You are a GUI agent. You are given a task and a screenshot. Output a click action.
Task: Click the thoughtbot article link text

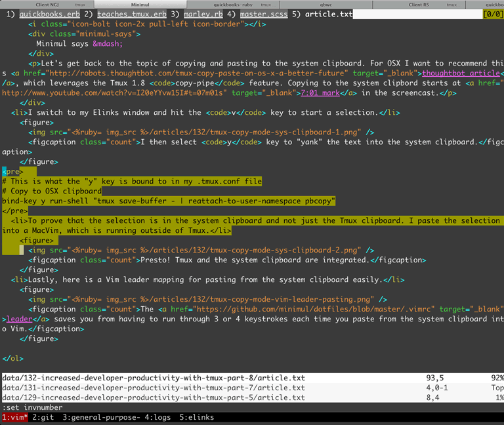tap(461, 73)
